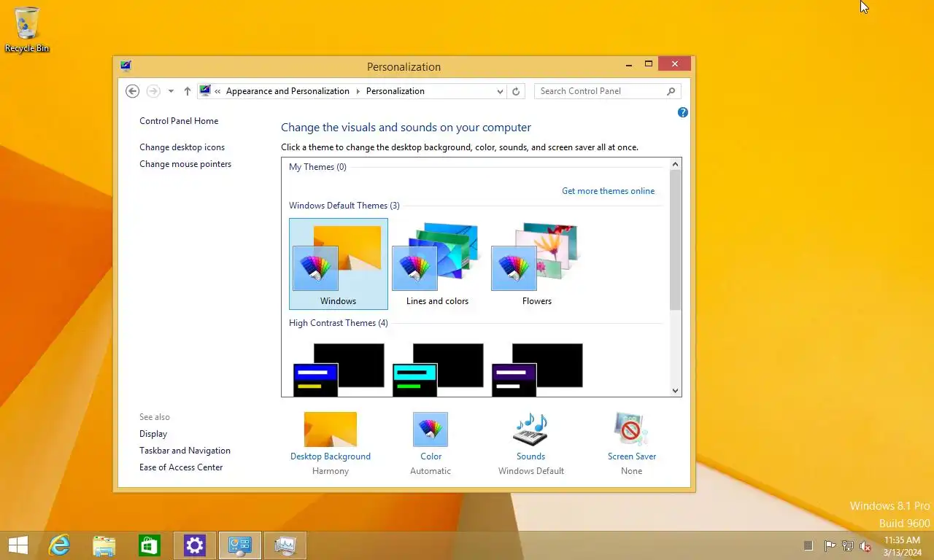Viewport: 934px width, 560px height.
Task: Expand the arrow after Appearance and Personalization
Action: coord(358,91)
